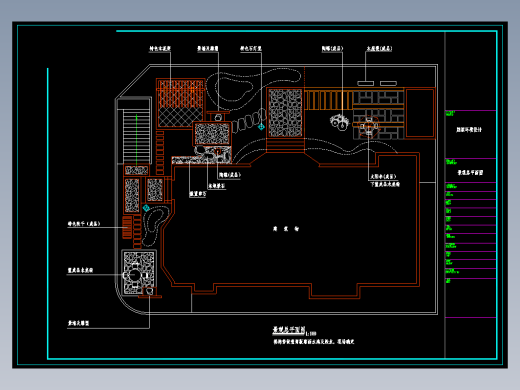Click the three-character label inside the building outline
The image size is (520, 390).
coord(286,229)
